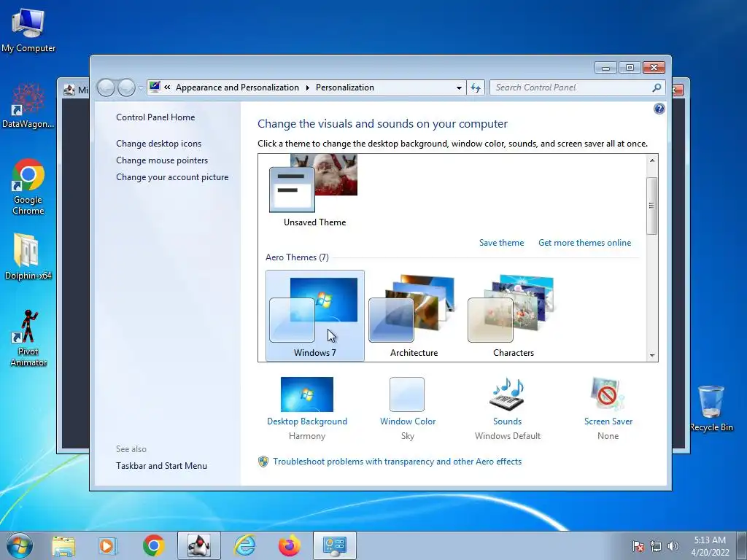The height and width of the screenshot is (560, 747).
Task: Open the Screen Saver icon
Action: tap(608, 394)
